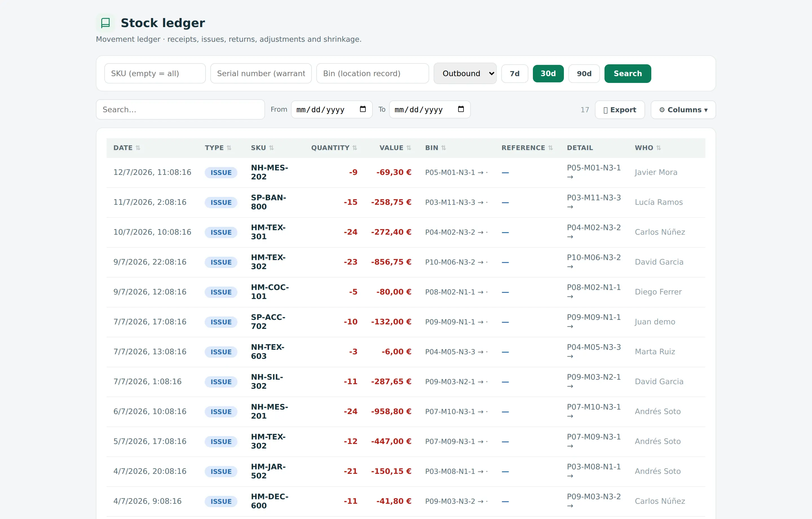Sort by Reference column arrows icon

551,148
